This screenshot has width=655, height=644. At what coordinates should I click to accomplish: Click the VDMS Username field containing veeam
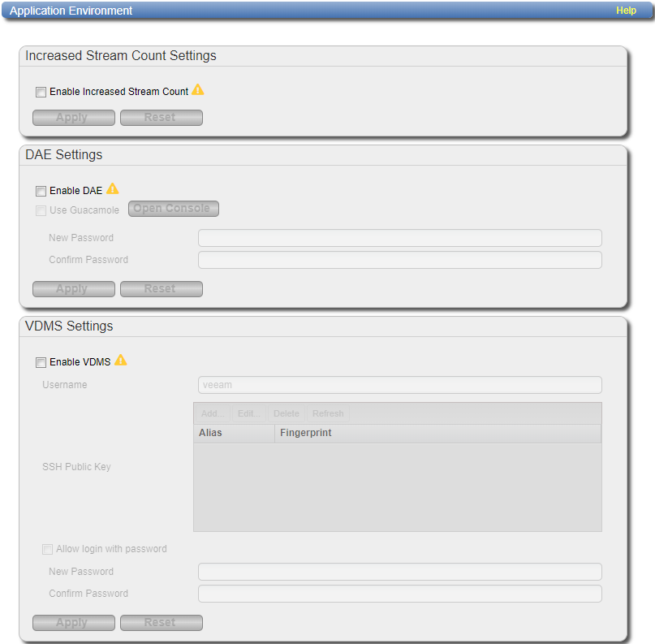coord(400,385)
